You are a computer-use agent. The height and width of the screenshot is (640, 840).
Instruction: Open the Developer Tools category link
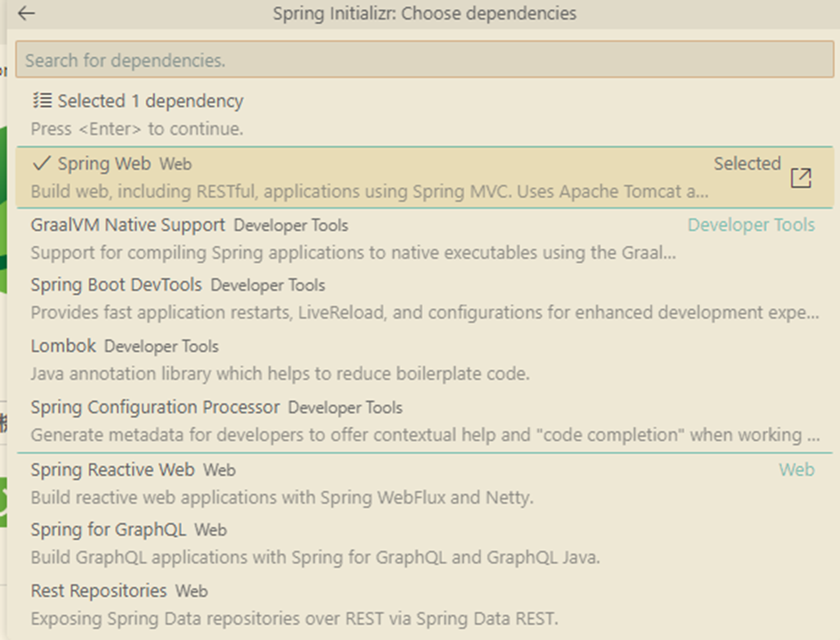click(751, 226)
